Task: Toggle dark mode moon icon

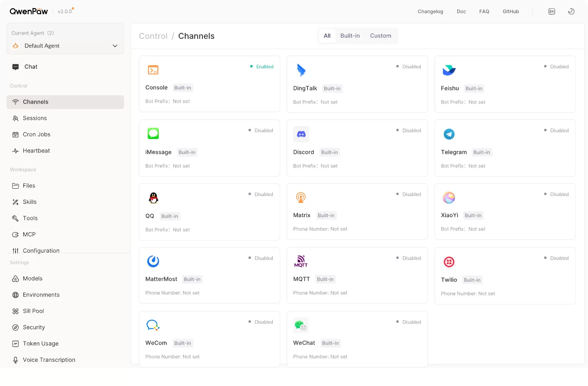Action: [x=571, y=12]
